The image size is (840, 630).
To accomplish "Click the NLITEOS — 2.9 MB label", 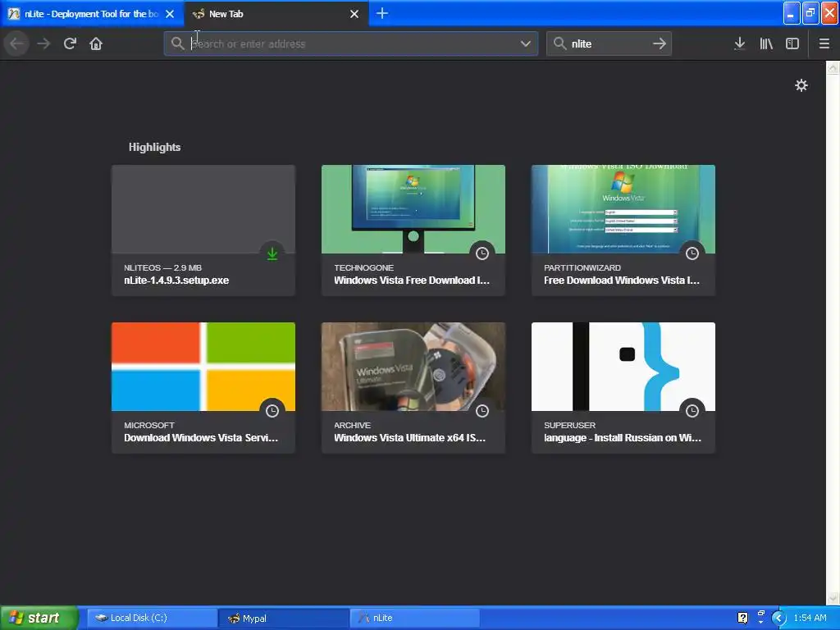I will (163, 267).
